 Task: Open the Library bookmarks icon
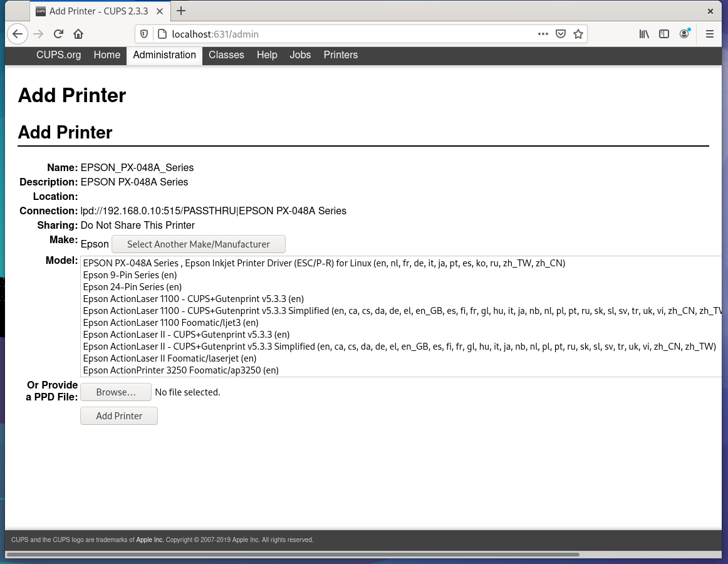pos(644,34)
